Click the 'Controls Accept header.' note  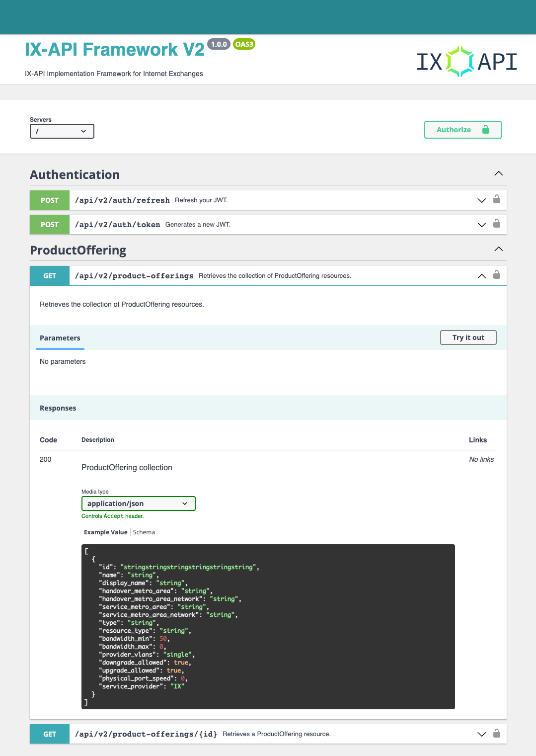(113, 516)
